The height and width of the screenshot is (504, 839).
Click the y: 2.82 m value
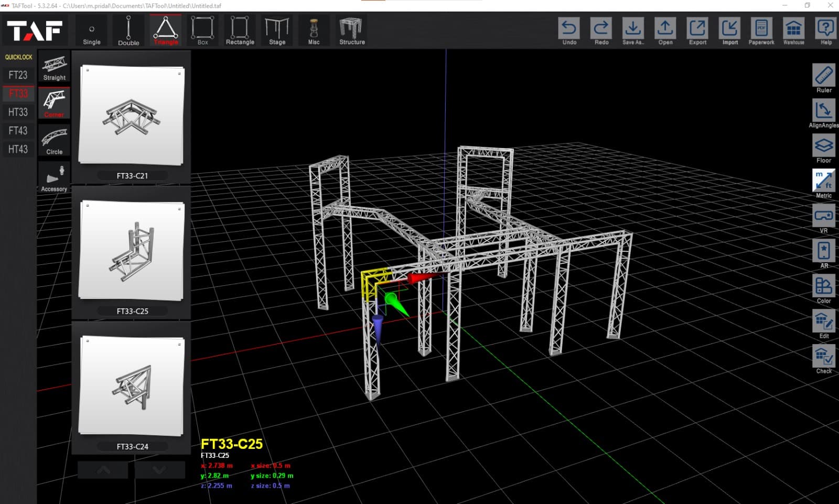(215, 475)
